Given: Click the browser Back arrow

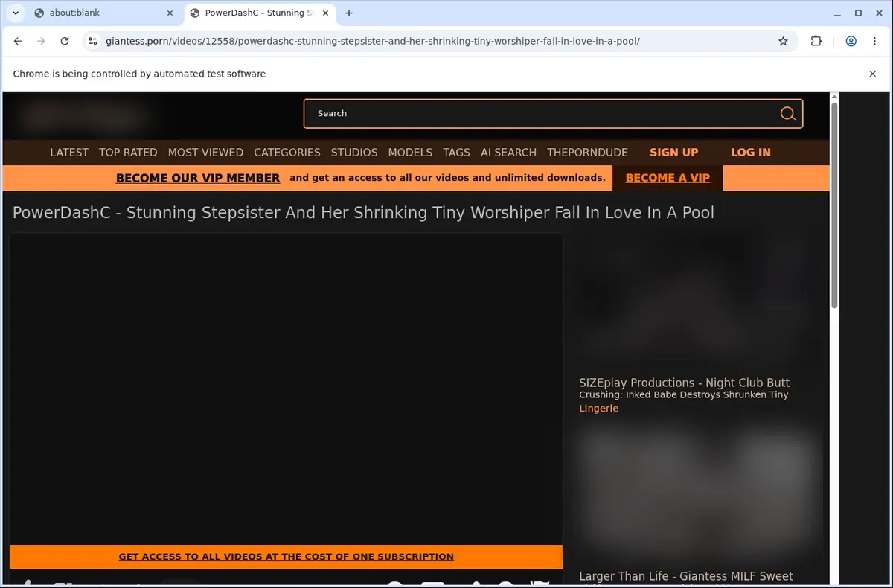Looking at the screenshot, I should pos(18,41).
